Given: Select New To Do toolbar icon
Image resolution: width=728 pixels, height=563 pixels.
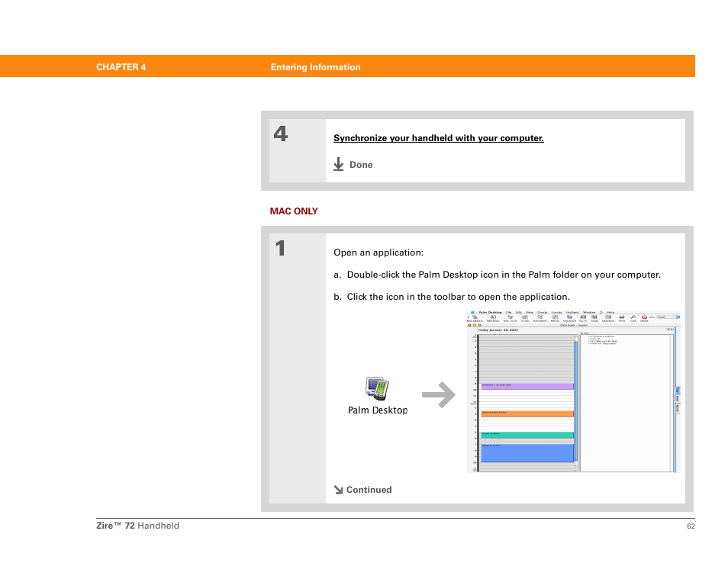Looking at the screenshot, I should [510, 317].
